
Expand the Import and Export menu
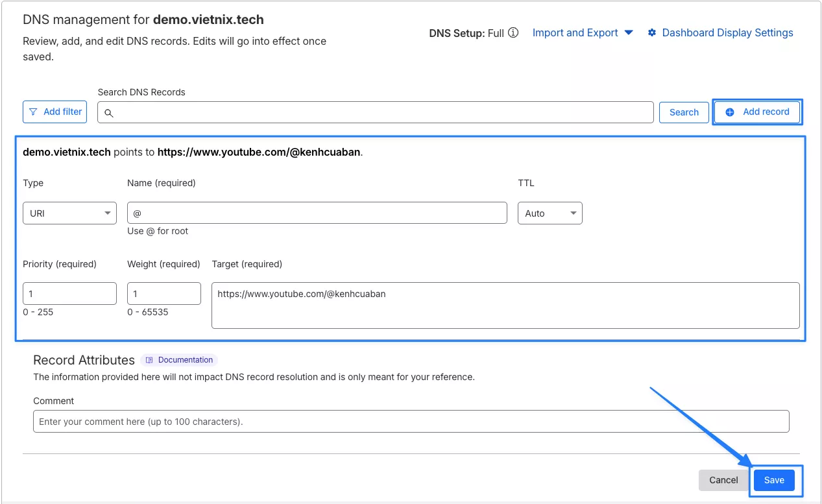point(582,32)
